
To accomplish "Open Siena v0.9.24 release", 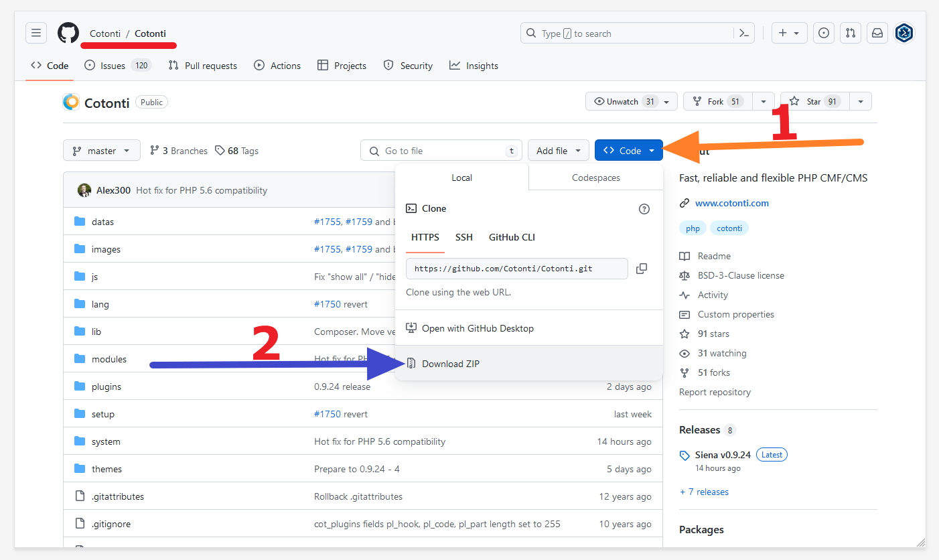I will click(x=723, y=455).
